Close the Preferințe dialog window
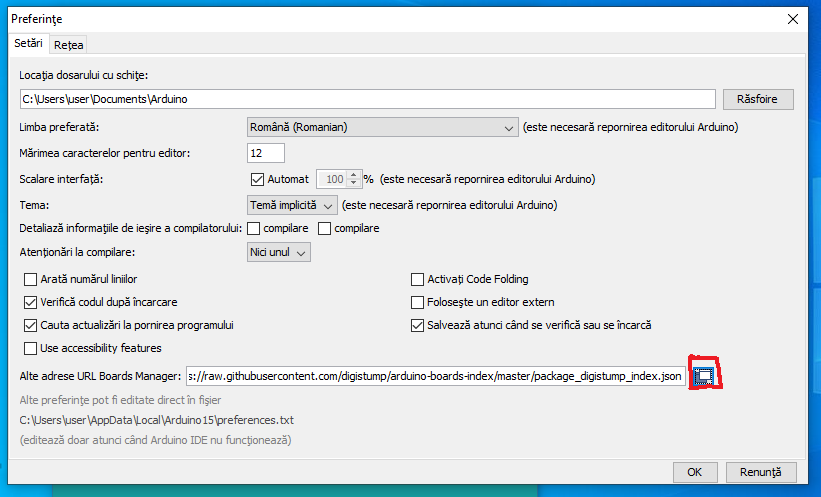This screenshot has width=821, height=497. point(793,18)
